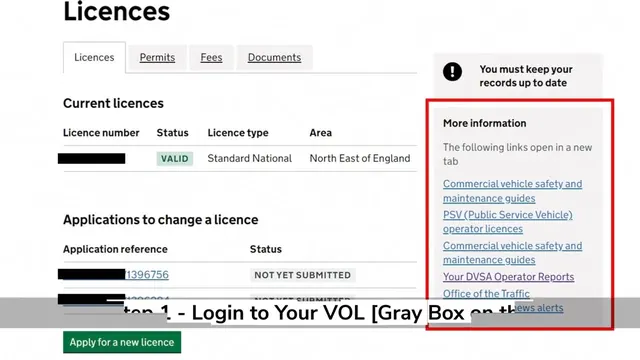Image resolution: width=640 pixels, height=360 pixels.
Task: Click the VALID status tag
Action: (175, 158)
